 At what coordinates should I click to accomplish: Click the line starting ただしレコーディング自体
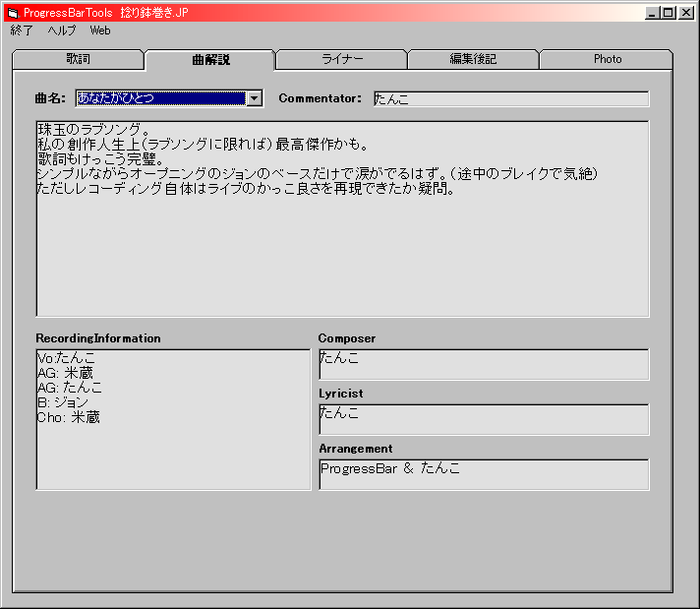point(246,189)
